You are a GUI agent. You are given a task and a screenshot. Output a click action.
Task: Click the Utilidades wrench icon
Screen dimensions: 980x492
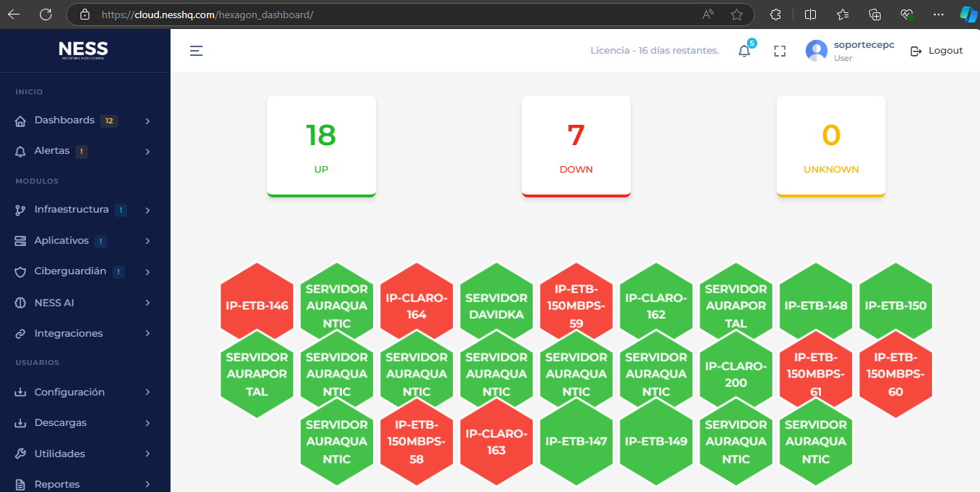point(20,454)
